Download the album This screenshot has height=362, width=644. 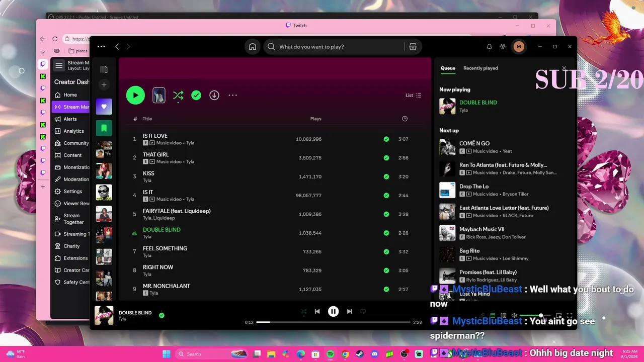pyautogui.click(x=214, y=95)
